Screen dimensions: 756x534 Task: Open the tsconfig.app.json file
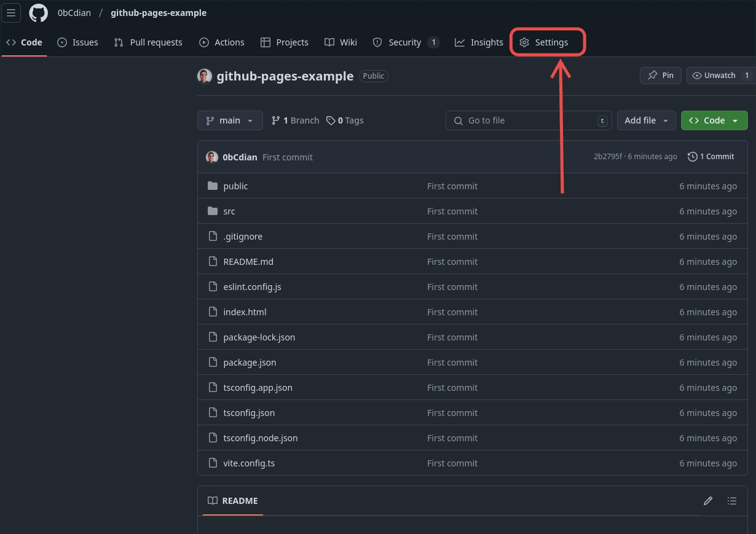(x=258, y=388)
